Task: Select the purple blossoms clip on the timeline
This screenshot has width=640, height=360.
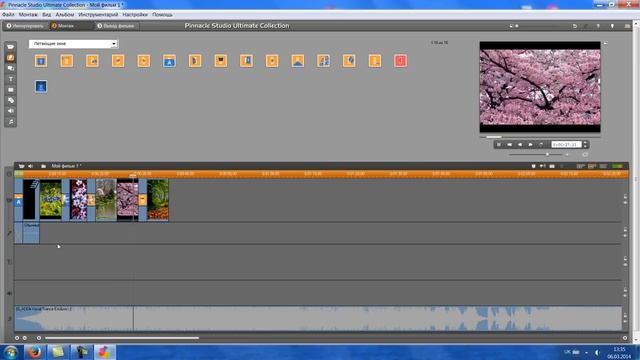Action: click(x=78, y=200)
